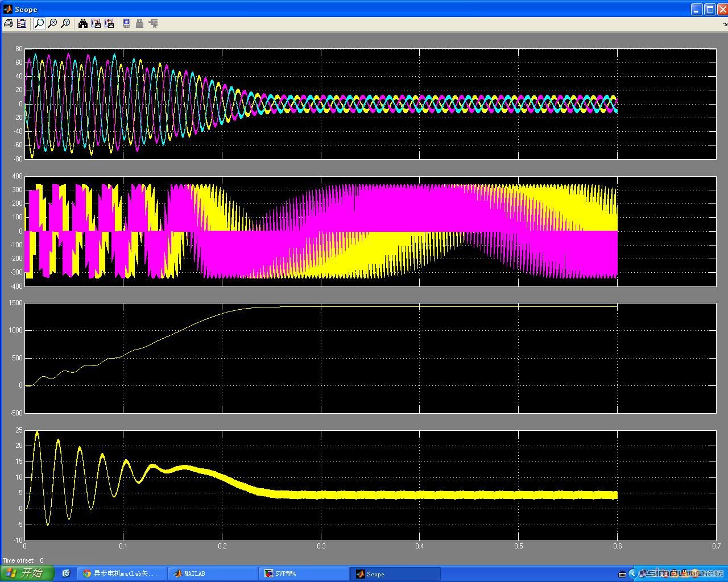Screen dimensions: 728x582
Task: Click the keyboard language tray icon
Action: pos(622,573)
